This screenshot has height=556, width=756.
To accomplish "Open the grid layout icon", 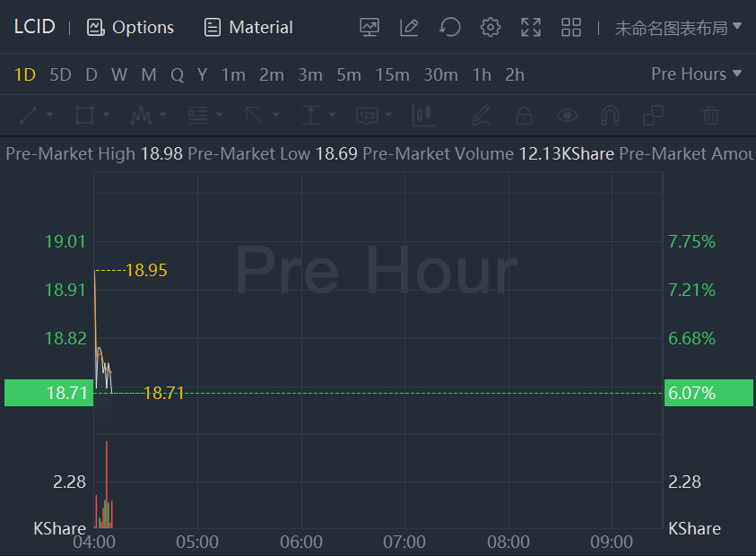I will coord(571,27).
